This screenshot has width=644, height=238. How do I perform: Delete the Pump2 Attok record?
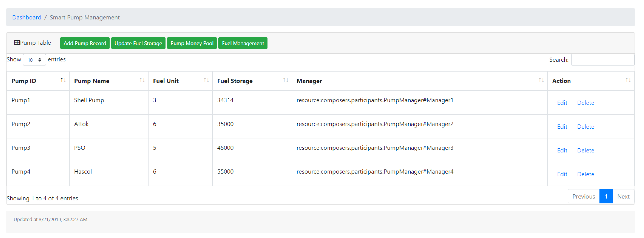point(585,126)
